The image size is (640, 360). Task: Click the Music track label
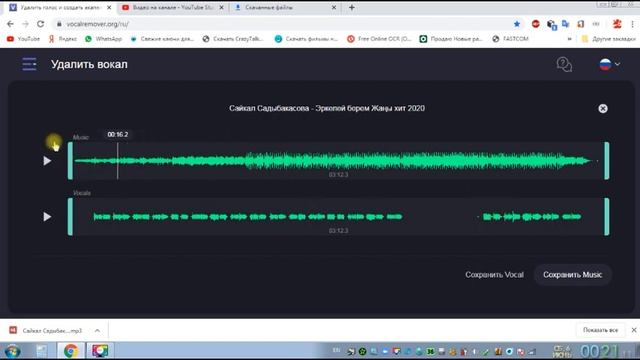pyautogui.click(x=81, y=137)
